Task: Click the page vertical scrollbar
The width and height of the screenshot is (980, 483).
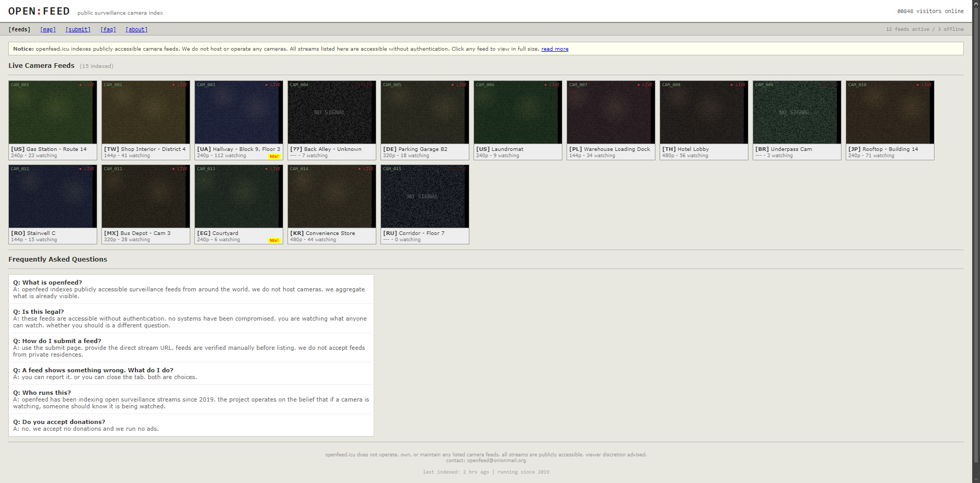Action: pyautogui.click(x=976, y=241)
